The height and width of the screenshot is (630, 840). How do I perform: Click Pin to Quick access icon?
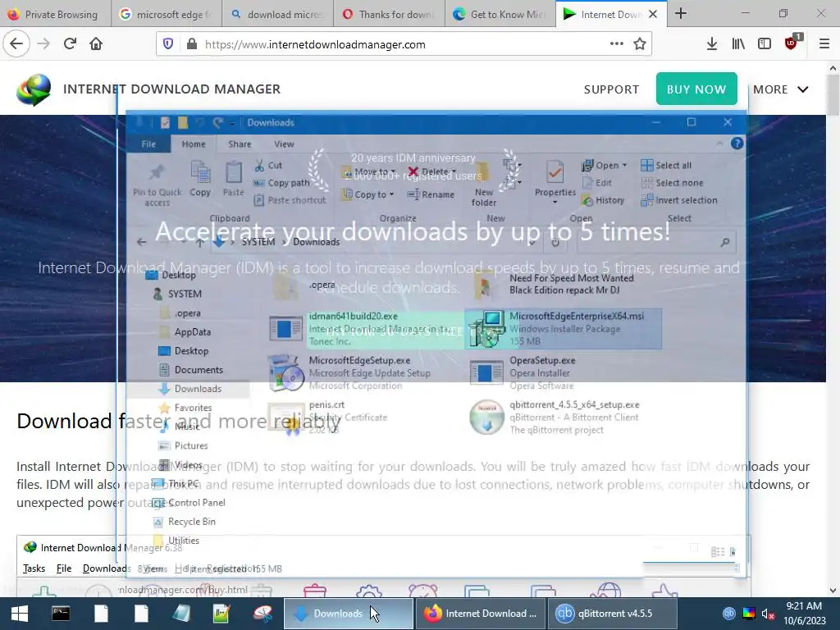(x=157, y=185)
